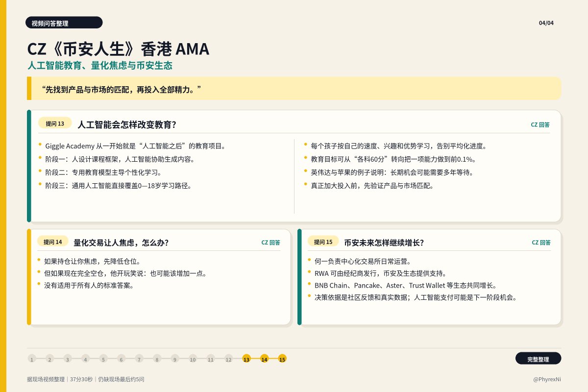The image size is (588, 392).
Task: Go to step marker 12 in the timeline
Action: pyautogui.click(x=228, y=359)
